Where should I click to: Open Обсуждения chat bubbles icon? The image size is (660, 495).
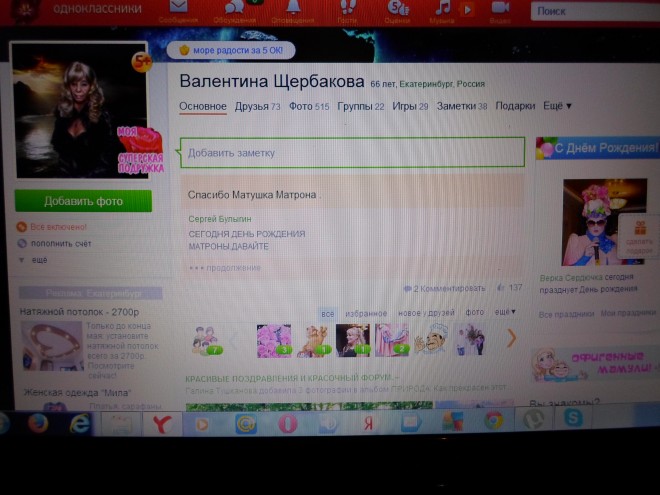tap(234, 7)
